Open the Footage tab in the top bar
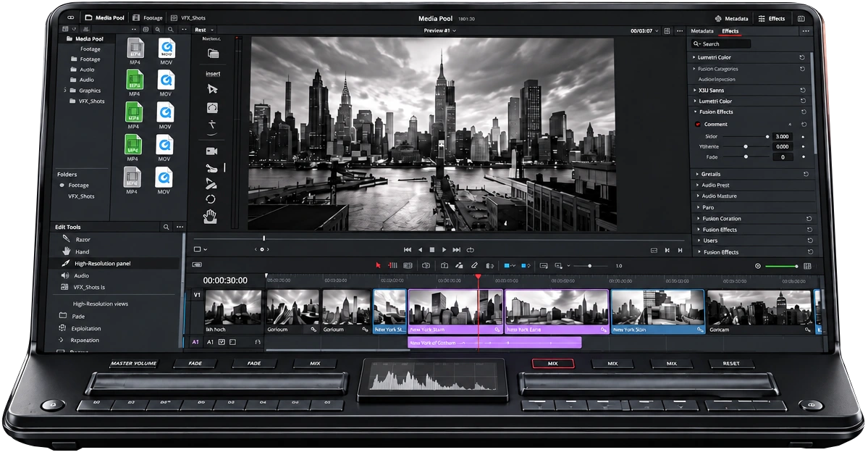 [x=148, y=17]
